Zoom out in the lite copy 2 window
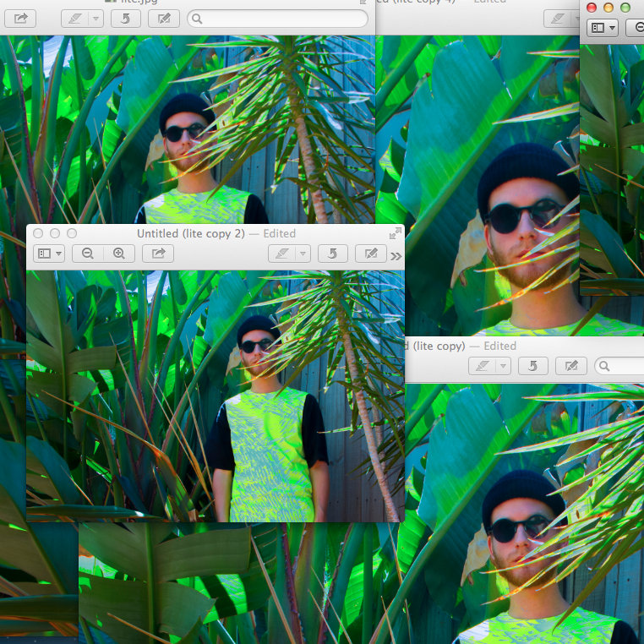644x644 pixels. (87, 253)
